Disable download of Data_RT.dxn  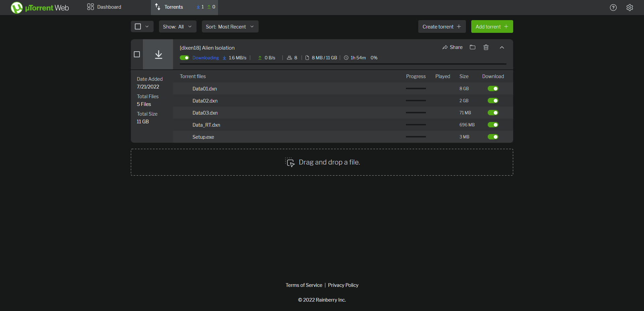(493, 125)
